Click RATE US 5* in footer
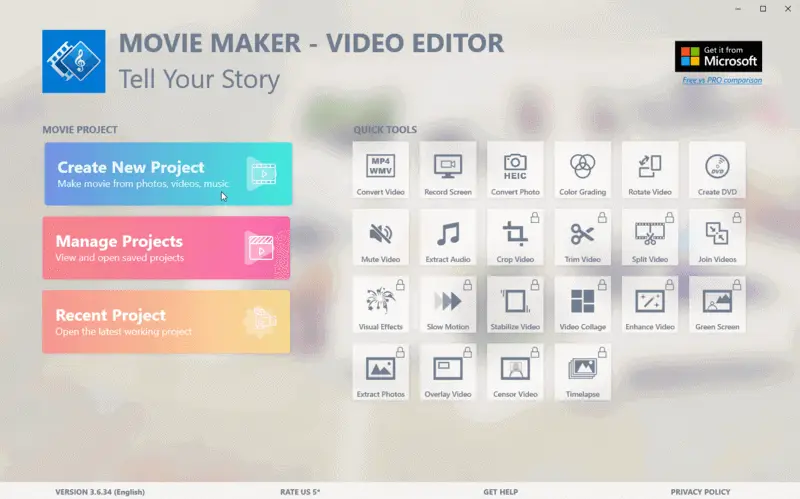The width and height of the screenshot is (800, 499). [300, 492]
